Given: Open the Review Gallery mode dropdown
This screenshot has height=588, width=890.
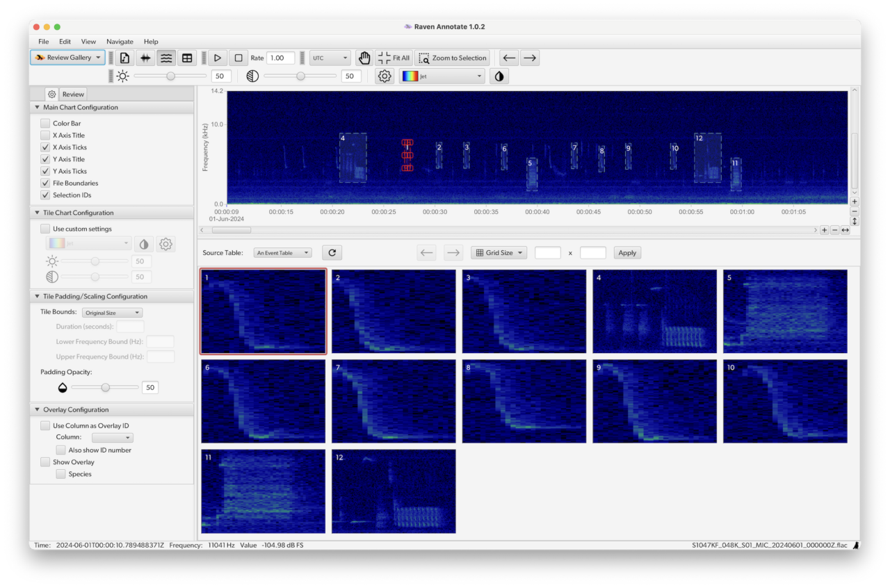Looking at the screenshot, I should (x=67, y=58).
